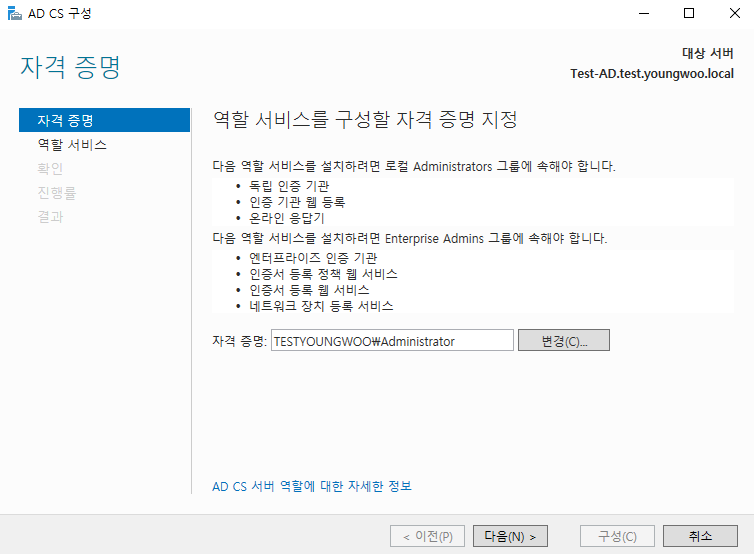Click the 네트워크 장치 등록 서비스 item
The image size is (754, 554).
(321, 306)
